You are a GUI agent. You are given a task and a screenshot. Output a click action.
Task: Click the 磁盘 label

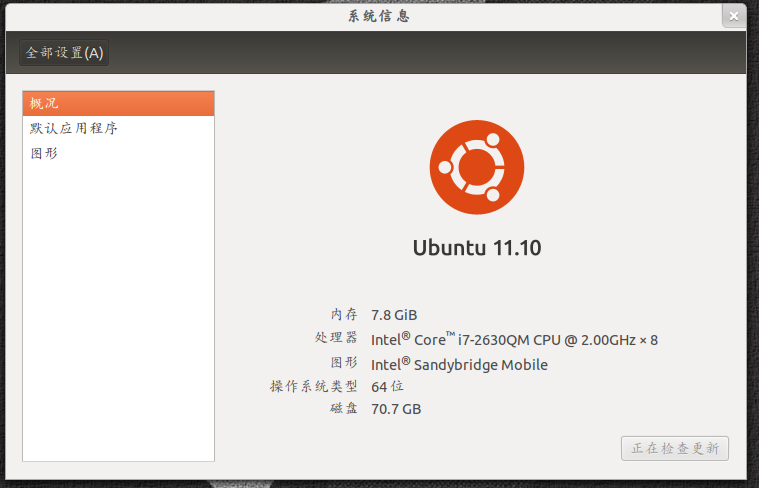point(344,409)
